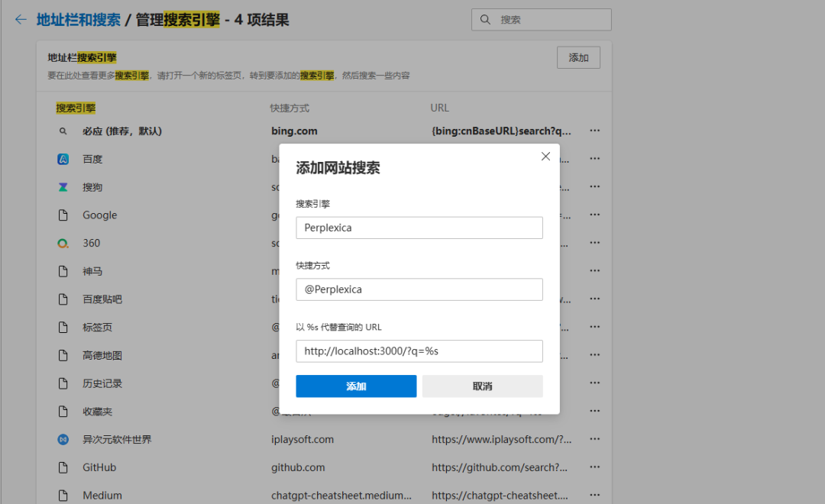Cancel the dialog with 取消
The width and height of the screenshot is (825, 504).
pyautogui.click(x=483, y=386)
